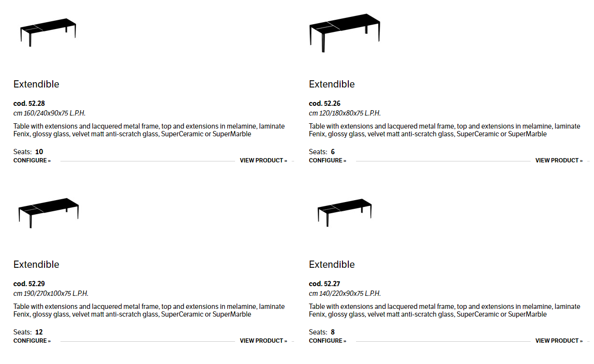Click the Extendible title above cod. 52.28

[36, 84]
